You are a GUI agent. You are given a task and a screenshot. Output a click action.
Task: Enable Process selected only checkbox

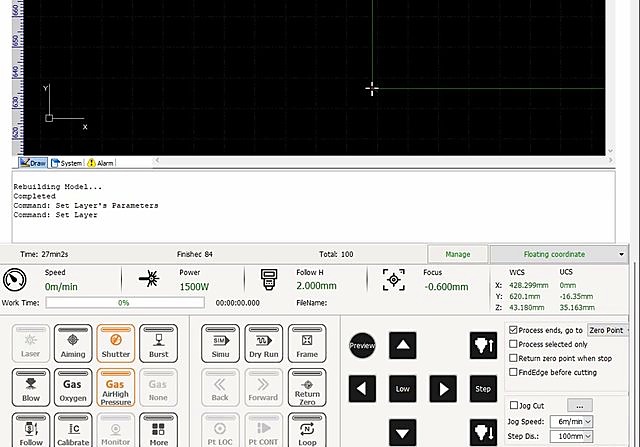click(x=513, y=344)
